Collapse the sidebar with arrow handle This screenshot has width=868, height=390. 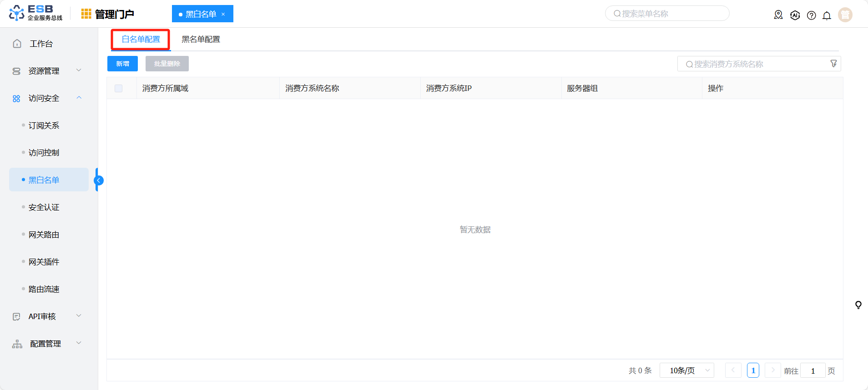tap(98, 180)
